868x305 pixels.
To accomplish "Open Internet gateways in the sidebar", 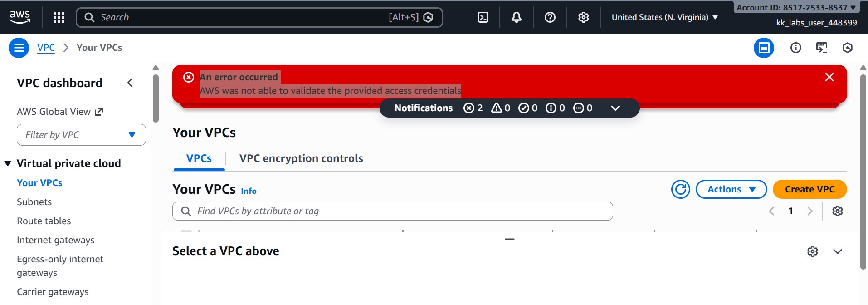I will pos(56,240).
